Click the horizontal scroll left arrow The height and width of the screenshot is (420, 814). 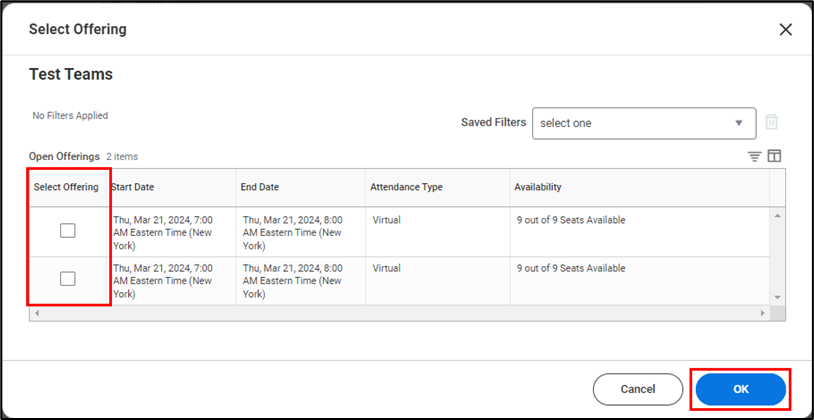37,313
